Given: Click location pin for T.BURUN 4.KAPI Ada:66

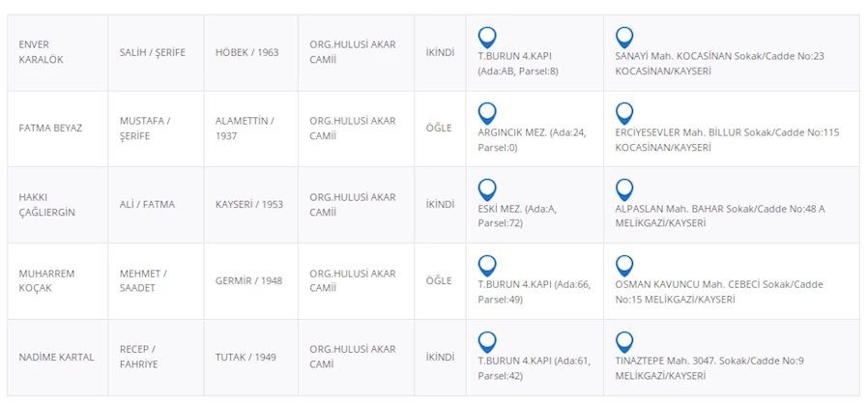Looking at the screenshot, I should point(487,265).
